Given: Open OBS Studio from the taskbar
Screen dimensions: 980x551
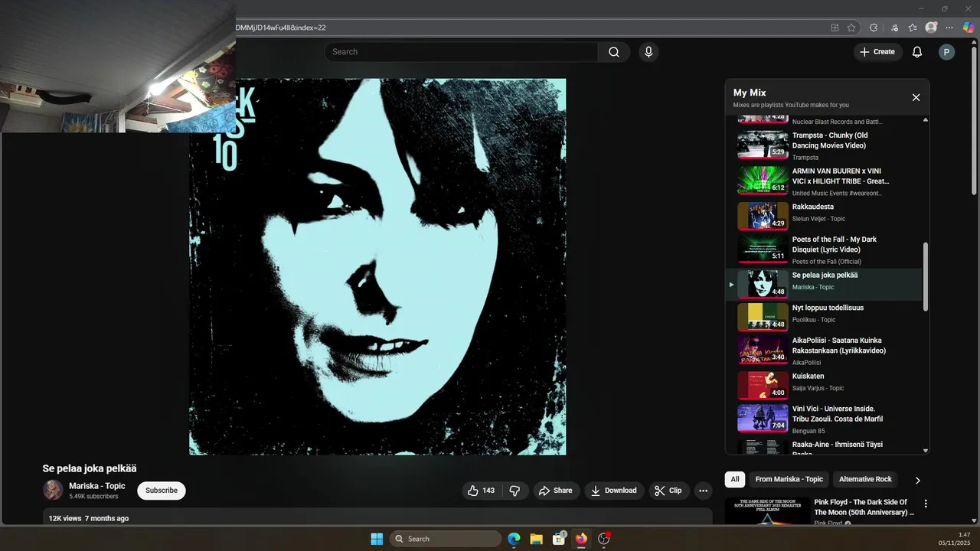Looking at the screenshot, I should coord(603,539).
